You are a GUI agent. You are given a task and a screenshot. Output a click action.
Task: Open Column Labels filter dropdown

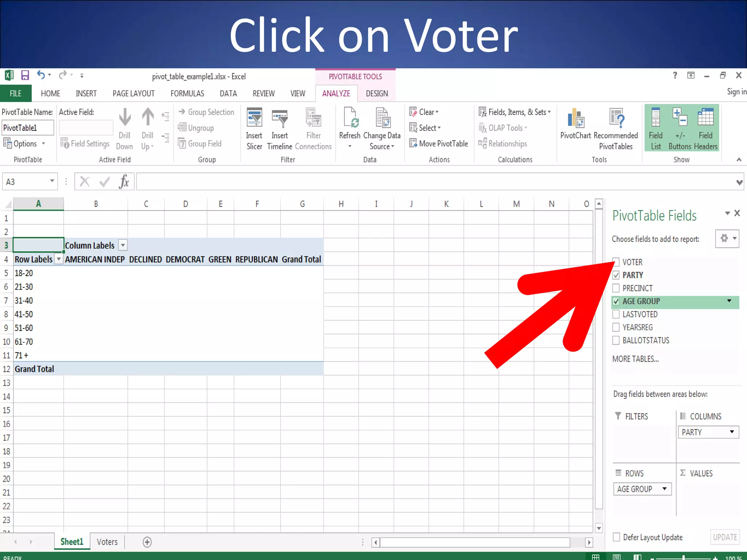[123, 245]
